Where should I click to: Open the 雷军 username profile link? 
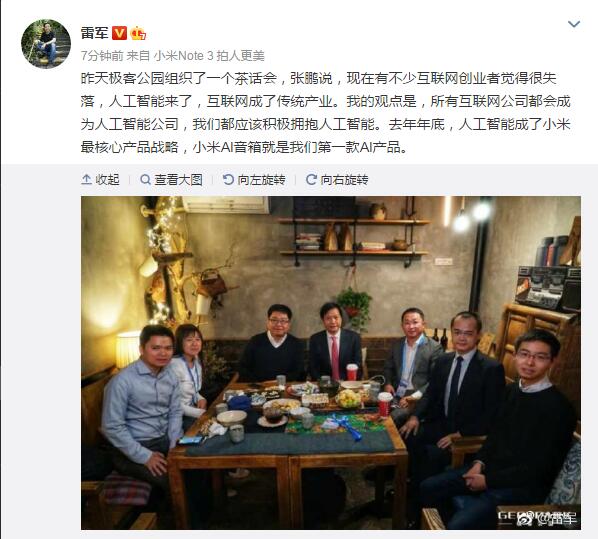point(95,33)
